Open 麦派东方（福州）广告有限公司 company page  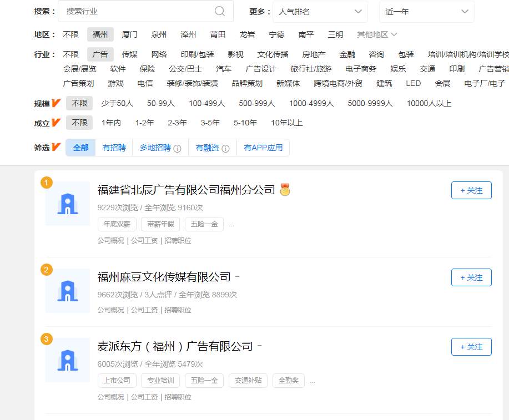(175, 346)
